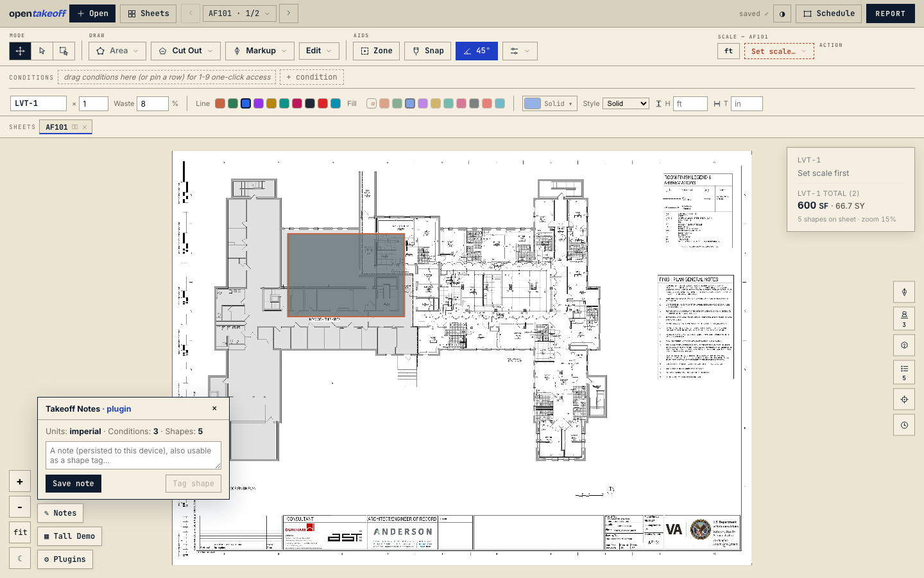Image resolution: width=924 pixels, height=578 pixels.
Task: Click the opentakeoff logo
Action: pyautogui.click(x=37, y=13)
